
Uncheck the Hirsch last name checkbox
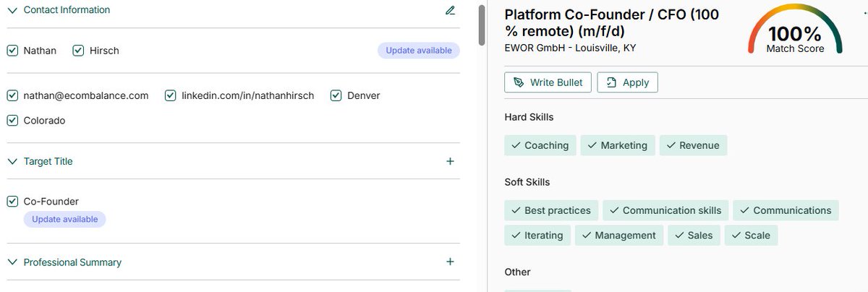point(79,51)
